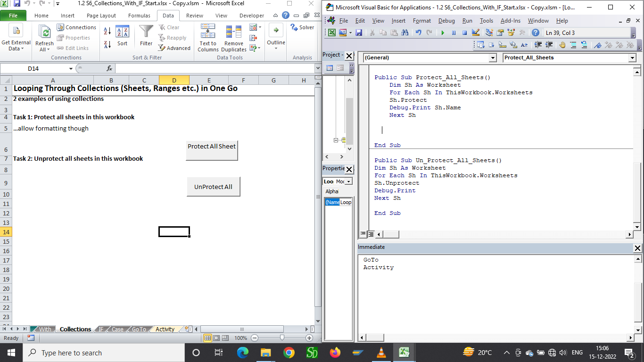Open Connections in the Excel ribbon
Image resolution: width=644 pixels, height=362 pixels.
(x=76, y=27)
